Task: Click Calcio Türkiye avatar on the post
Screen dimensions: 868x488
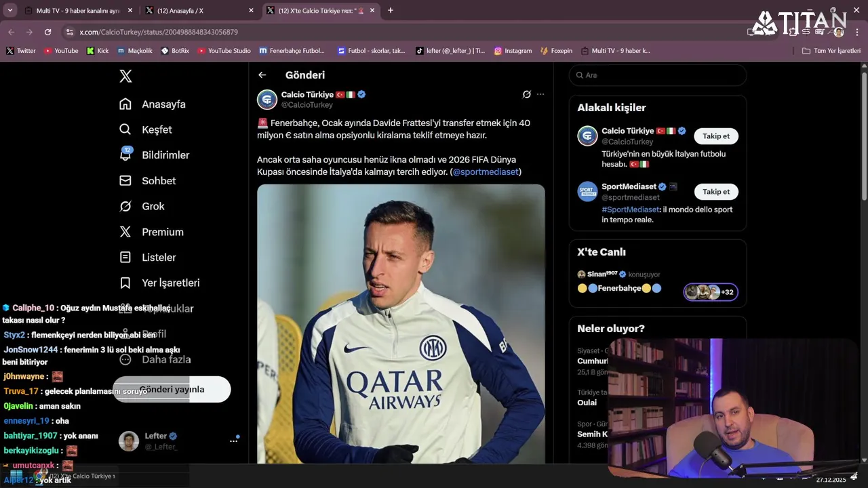Action: click(267, 99)
